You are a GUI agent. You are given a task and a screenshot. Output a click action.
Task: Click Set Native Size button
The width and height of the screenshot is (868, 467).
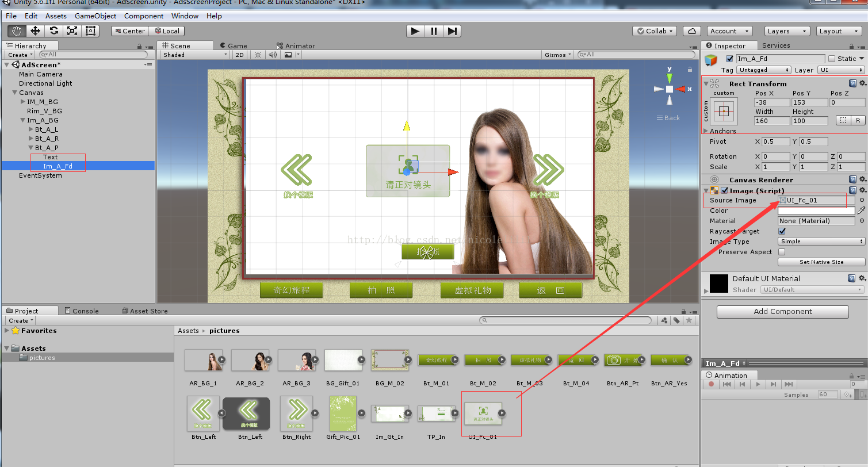point(821,262)
